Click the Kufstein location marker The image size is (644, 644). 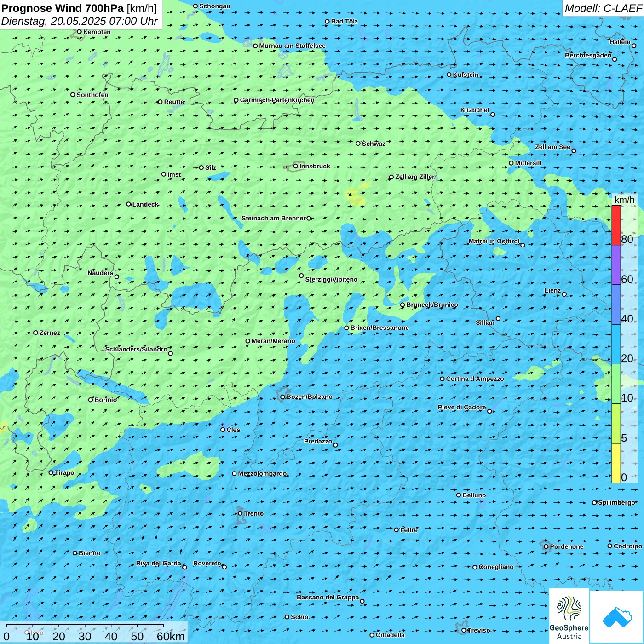pos(449,75)
